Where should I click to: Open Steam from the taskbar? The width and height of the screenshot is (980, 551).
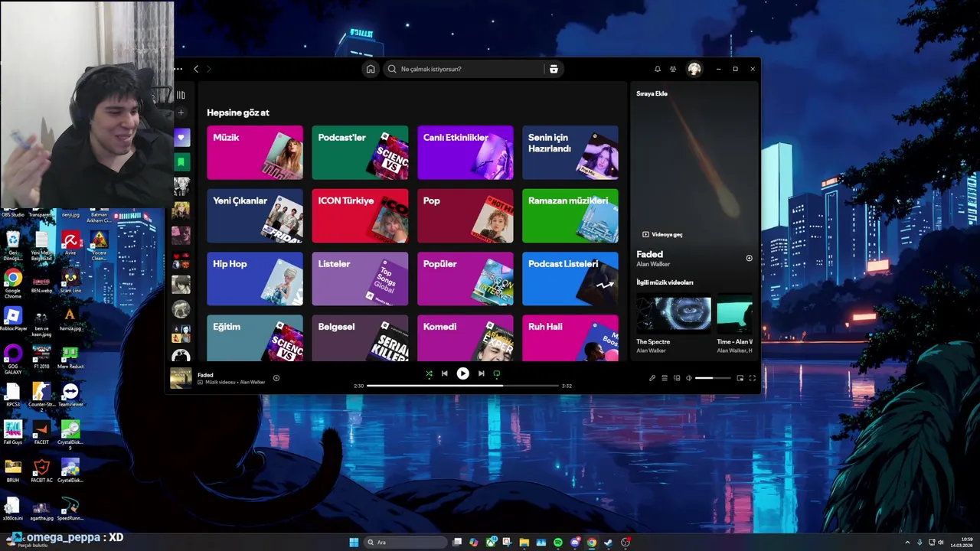(x=609, y=542)
